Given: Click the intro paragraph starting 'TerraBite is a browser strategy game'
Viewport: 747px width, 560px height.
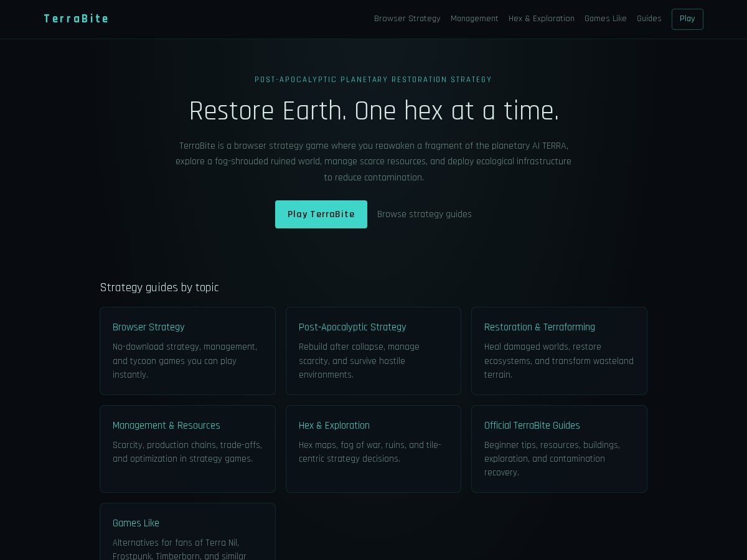Looking at the screenshot, I should click(x=374, y=161).
